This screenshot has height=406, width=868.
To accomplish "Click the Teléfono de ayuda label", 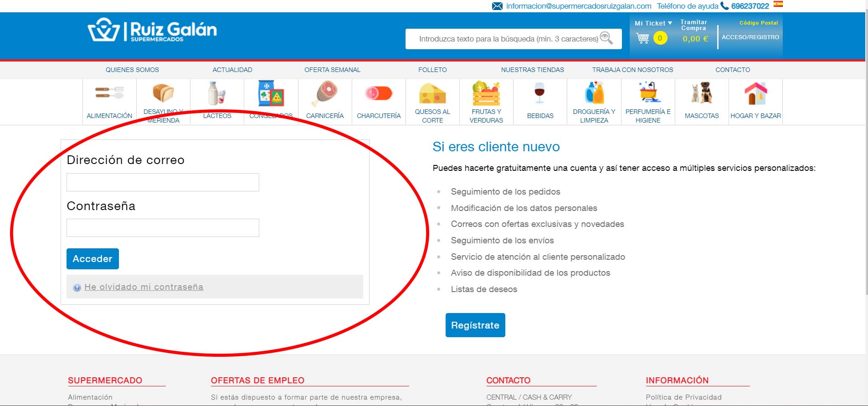I will [688, 6].
